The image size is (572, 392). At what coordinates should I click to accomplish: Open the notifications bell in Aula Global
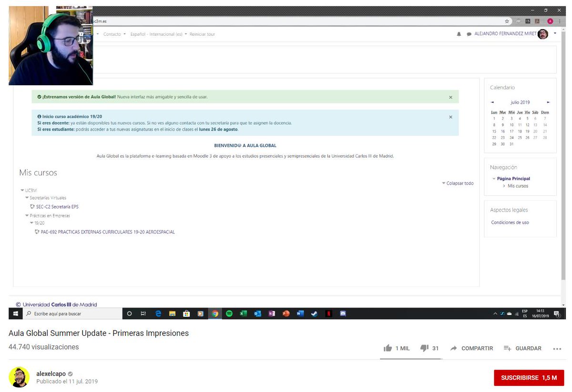[459, 34]
